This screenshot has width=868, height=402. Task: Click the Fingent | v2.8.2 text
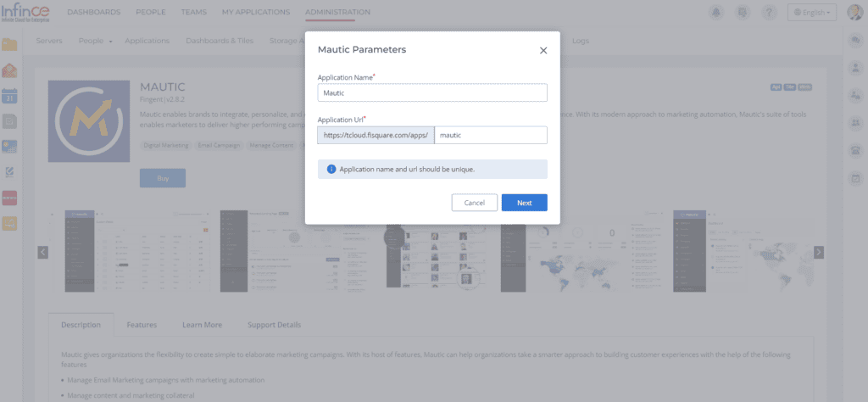(x=162, y=100)
